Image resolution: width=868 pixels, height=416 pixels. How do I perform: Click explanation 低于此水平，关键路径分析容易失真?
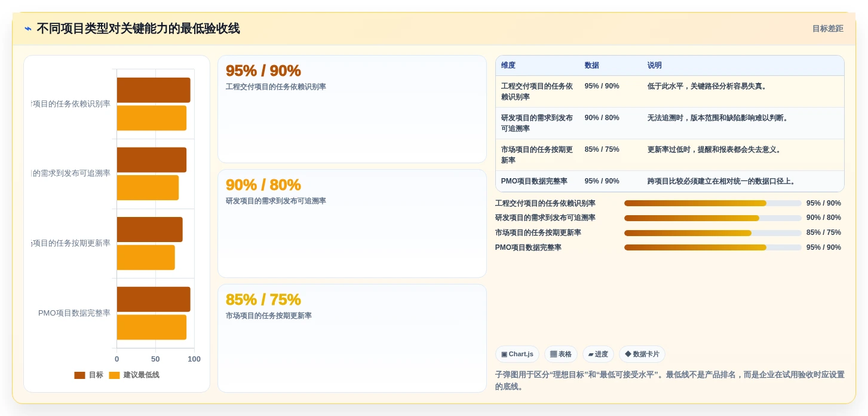708,86
